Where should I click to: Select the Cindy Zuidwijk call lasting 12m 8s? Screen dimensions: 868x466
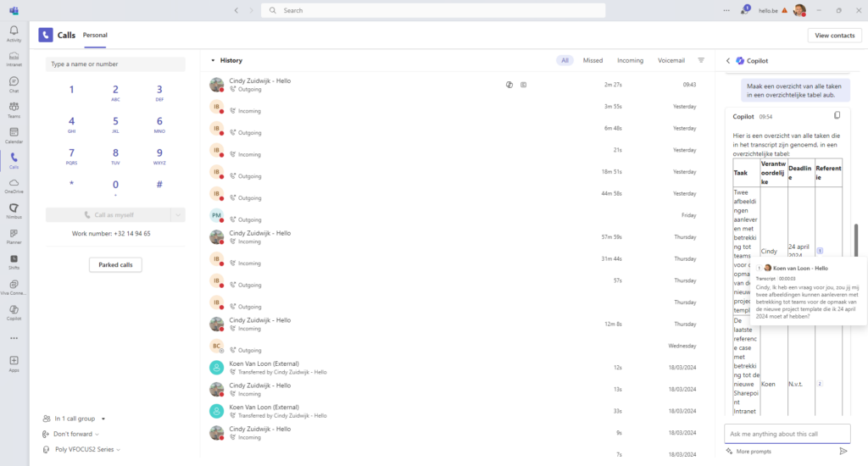tap(458, 325)
